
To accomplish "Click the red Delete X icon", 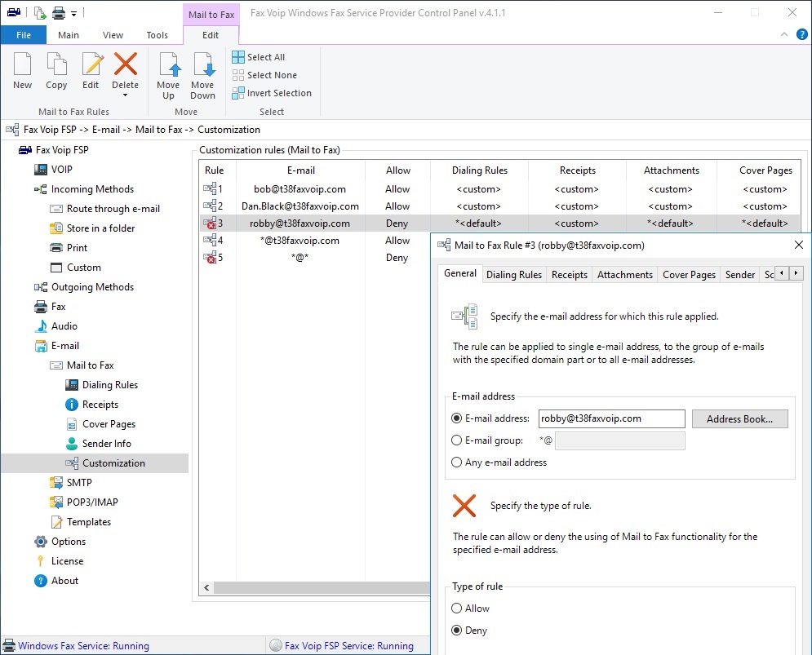I will tap(126, 64).
